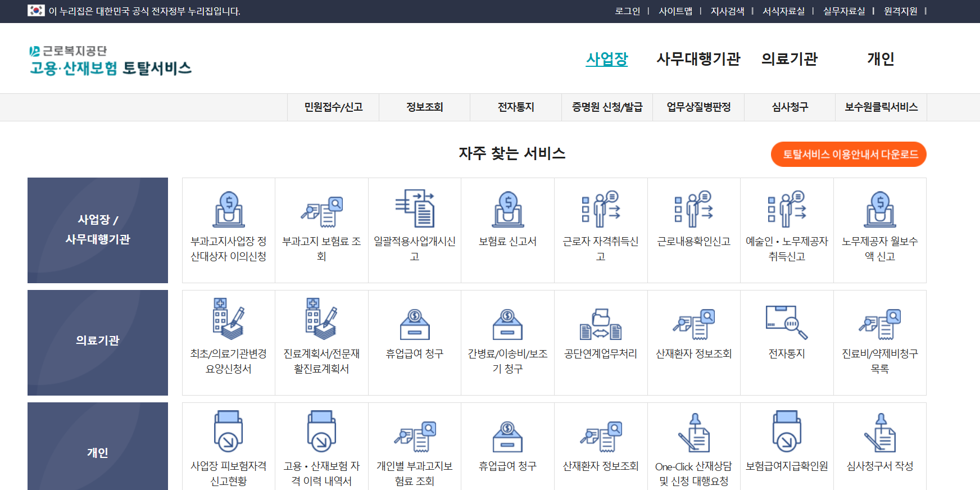The width and height of the screenshot is (980, 490).
Task: Open 휴업급여 청구 in 의료기관 row
Action: pyautogui.click(x=415, y=325)
